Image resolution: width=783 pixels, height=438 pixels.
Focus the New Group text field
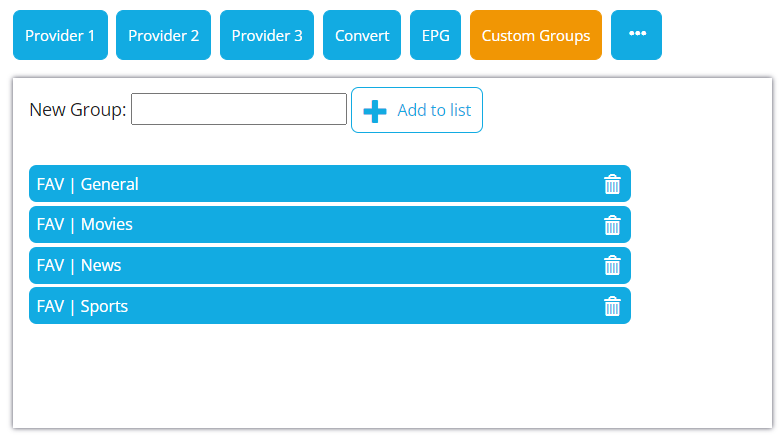click(239, 109)
